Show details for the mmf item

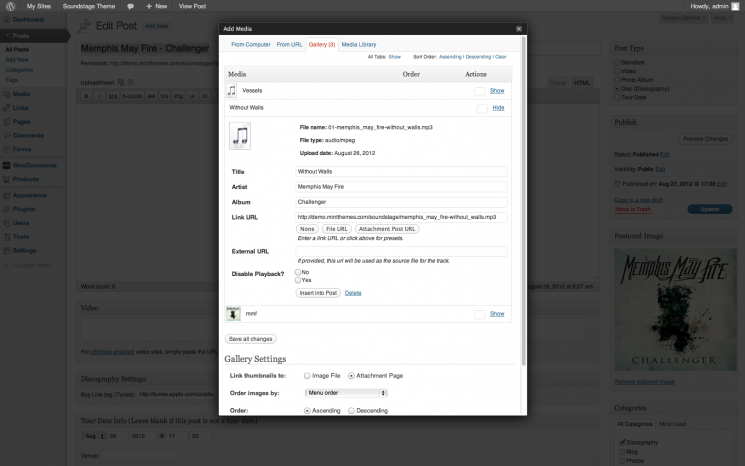(497, 314)
